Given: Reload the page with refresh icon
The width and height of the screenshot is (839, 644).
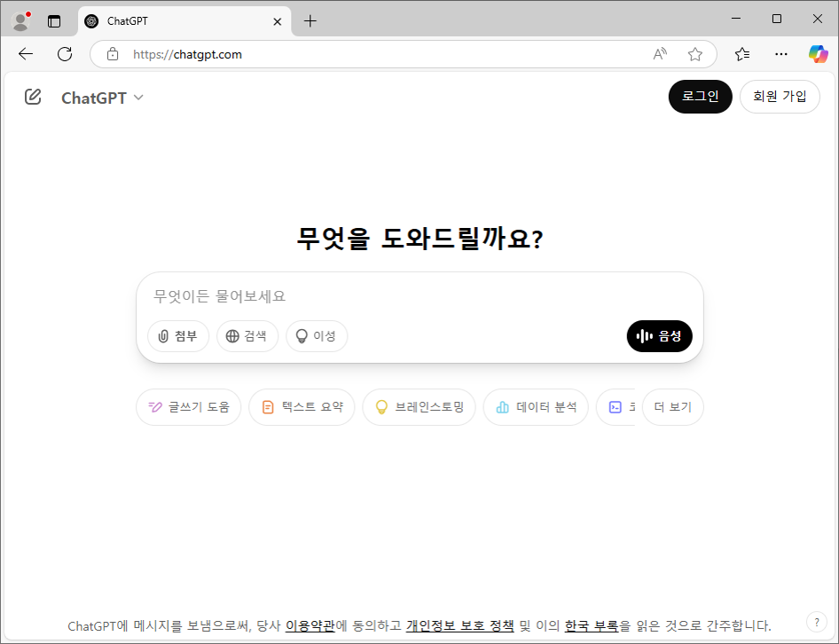Looking at the screenshot, I should click(65, 54).
